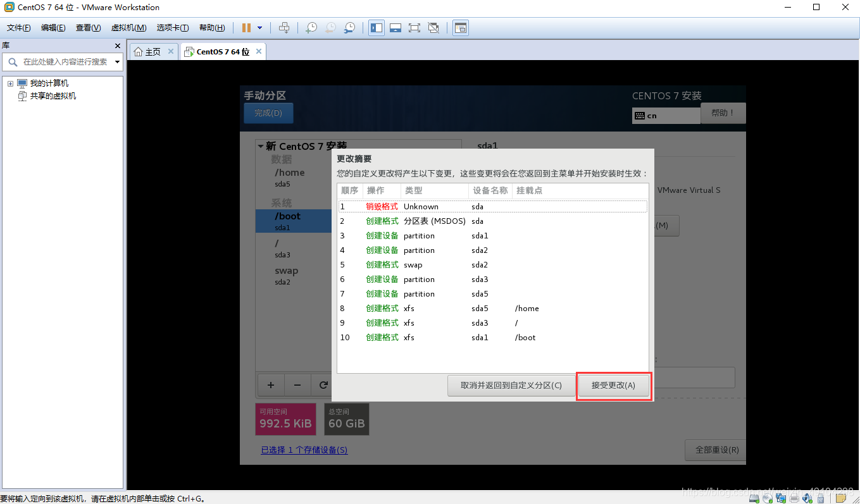860x504 pixels.
Task: Click the USB controller status bar icon
Action: [x=821, y=498]
